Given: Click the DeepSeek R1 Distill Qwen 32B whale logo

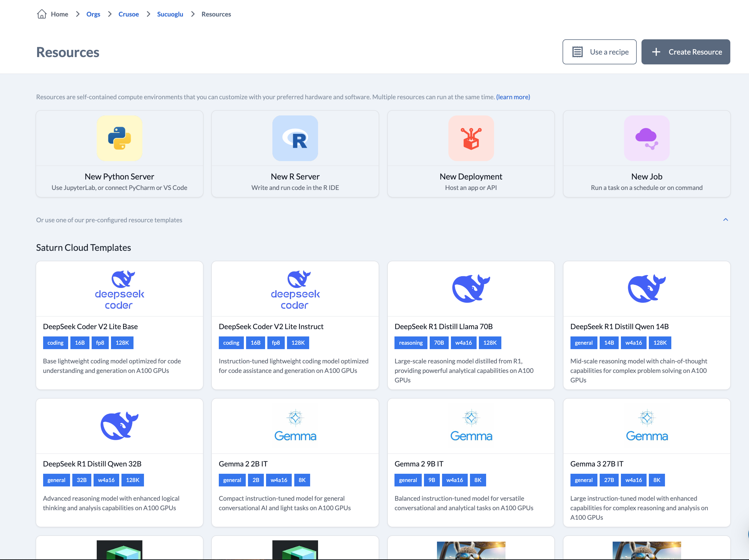Looking at the screenshot, I should pos(119,426).
